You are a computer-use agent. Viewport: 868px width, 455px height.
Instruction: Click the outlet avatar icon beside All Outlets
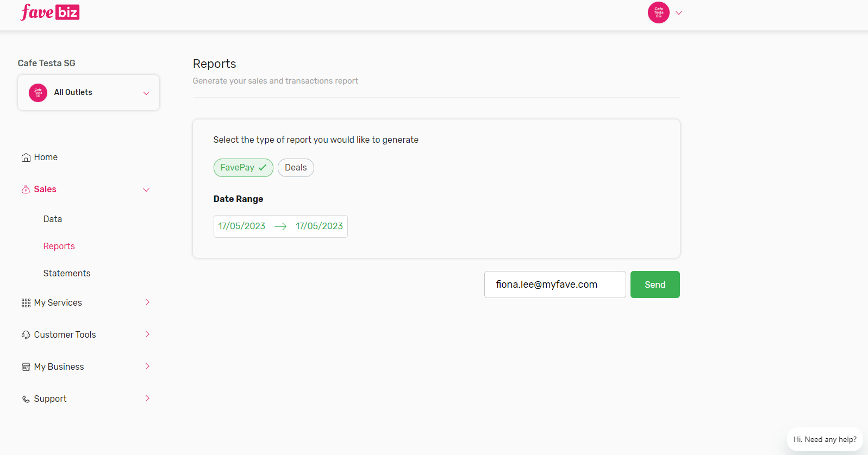tap(38, 93)
